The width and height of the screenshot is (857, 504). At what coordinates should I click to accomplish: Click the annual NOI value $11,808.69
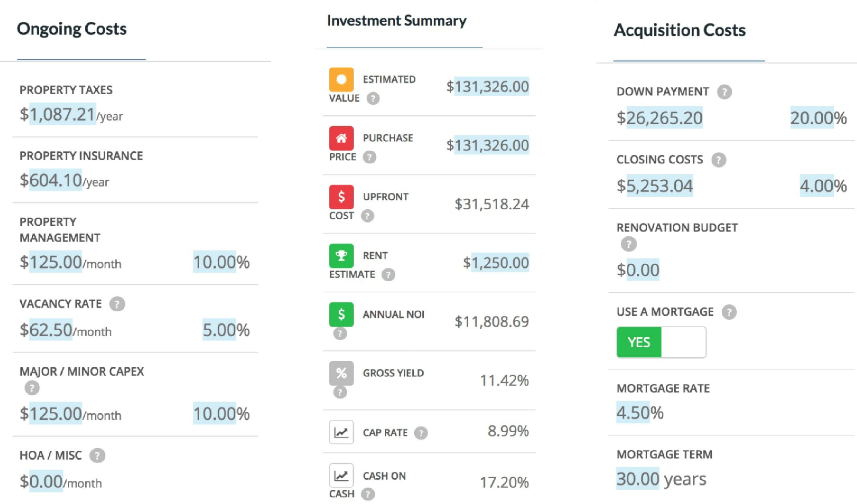[492, 322]
